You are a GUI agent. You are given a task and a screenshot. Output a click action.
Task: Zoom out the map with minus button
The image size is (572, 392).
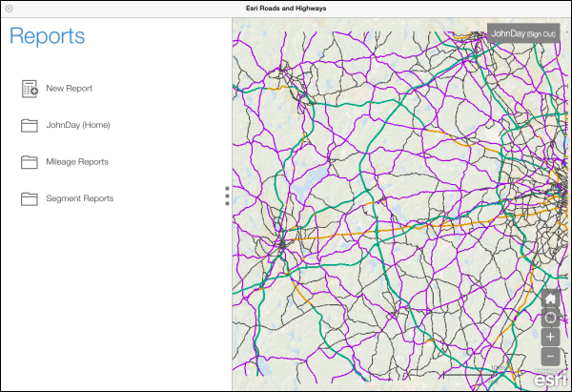550,356
